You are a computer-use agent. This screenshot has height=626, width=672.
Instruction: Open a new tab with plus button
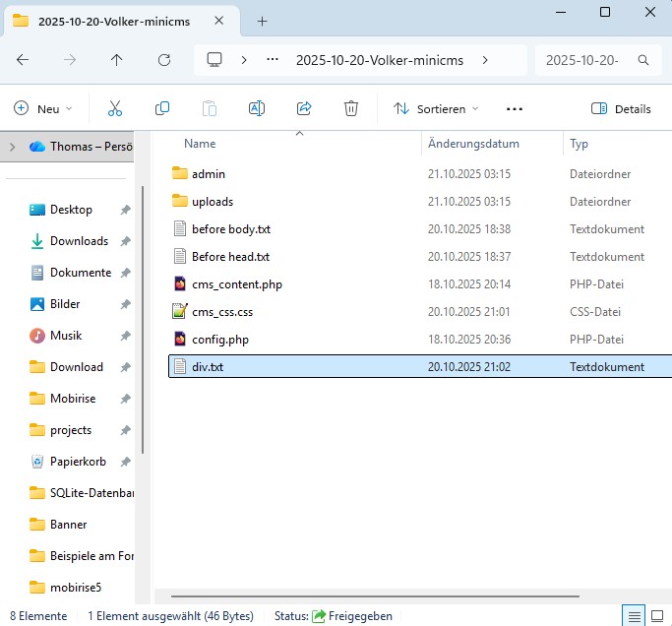pos(262,21)
